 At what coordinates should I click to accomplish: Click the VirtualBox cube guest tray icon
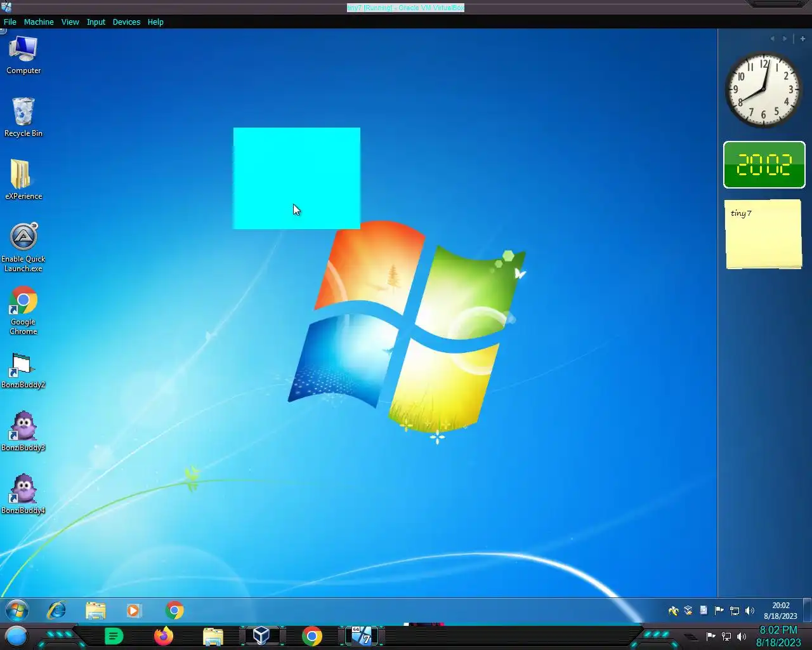(x=688, y=611)
